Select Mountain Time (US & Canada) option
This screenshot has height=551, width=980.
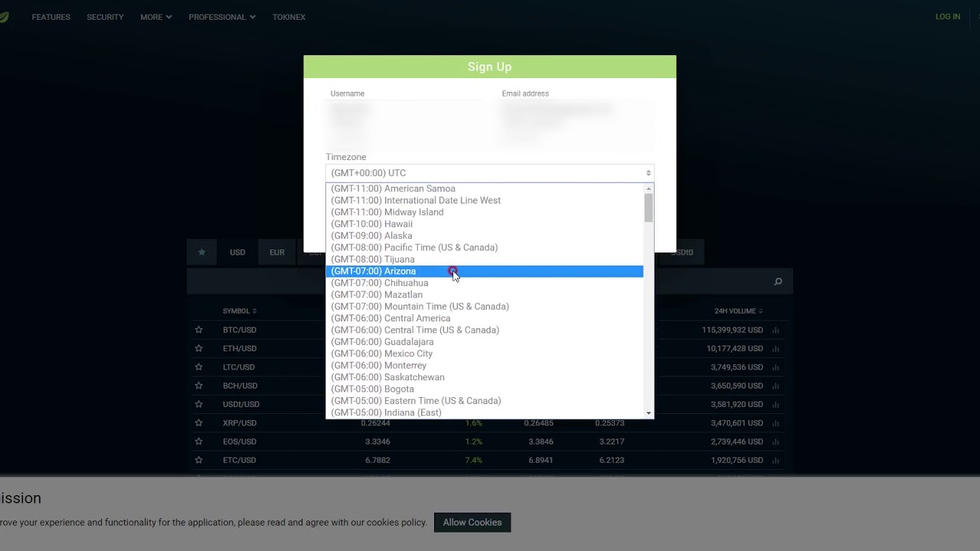pyautogui.click(x=485, y=306)
